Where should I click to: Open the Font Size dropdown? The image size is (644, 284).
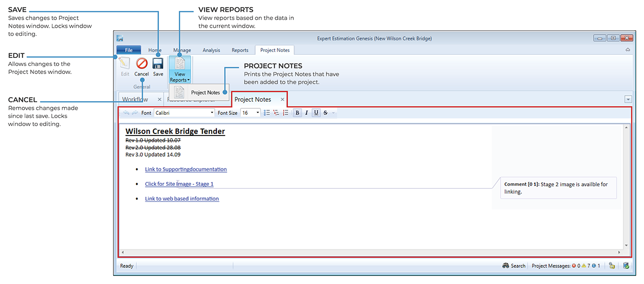pos(258,113)
